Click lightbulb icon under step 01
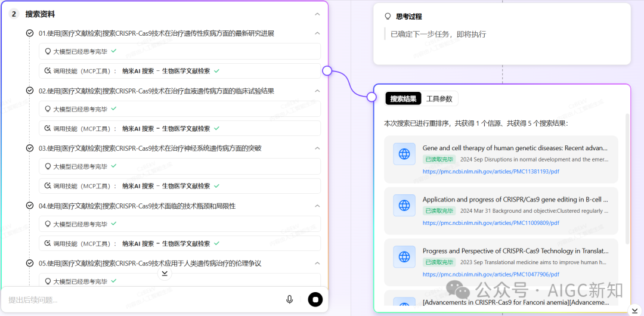Viewport: 644px width, 316px height. [x=47, y=51]
